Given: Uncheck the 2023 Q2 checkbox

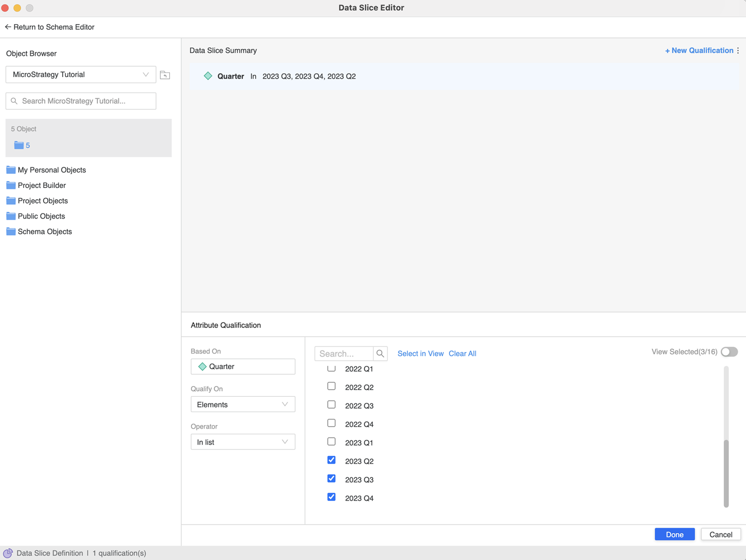Looking at the screenshot, I should pos(331,460).
